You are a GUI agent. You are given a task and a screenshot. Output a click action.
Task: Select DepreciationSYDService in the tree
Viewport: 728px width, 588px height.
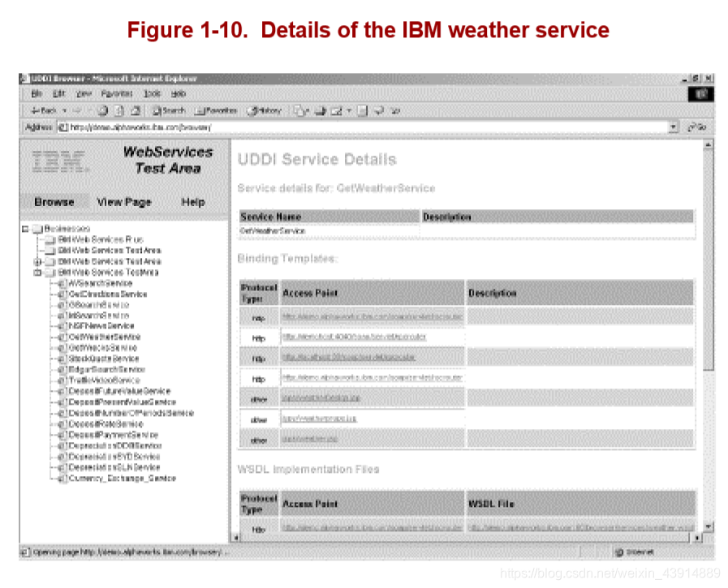point(114,457)
